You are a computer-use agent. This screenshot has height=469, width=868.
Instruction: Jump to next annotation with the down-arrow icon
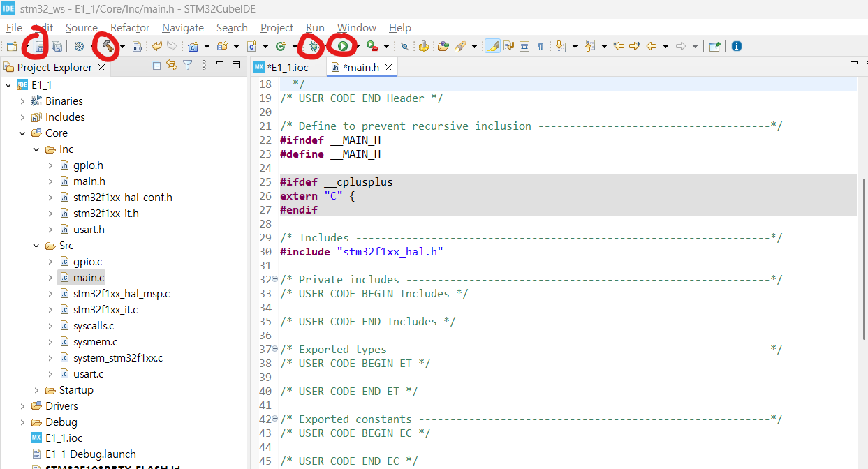click(560, 46)
